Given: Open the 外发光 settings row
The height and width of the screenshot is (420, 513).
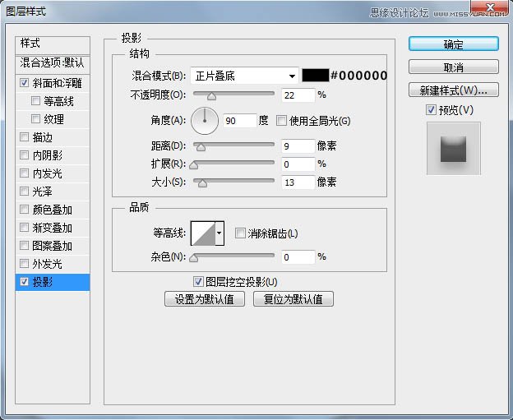Looking at the screenshot, I should click(53, 264).
